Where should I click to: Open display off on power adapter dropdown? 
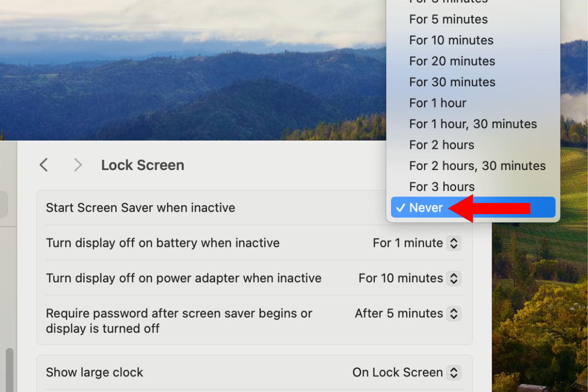coord(409,278)
